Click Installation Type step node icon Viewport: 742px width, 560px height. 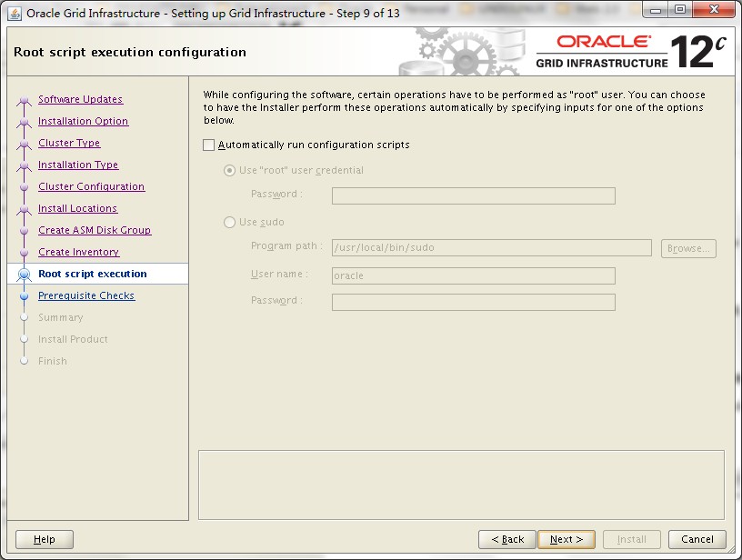point(25,165)
